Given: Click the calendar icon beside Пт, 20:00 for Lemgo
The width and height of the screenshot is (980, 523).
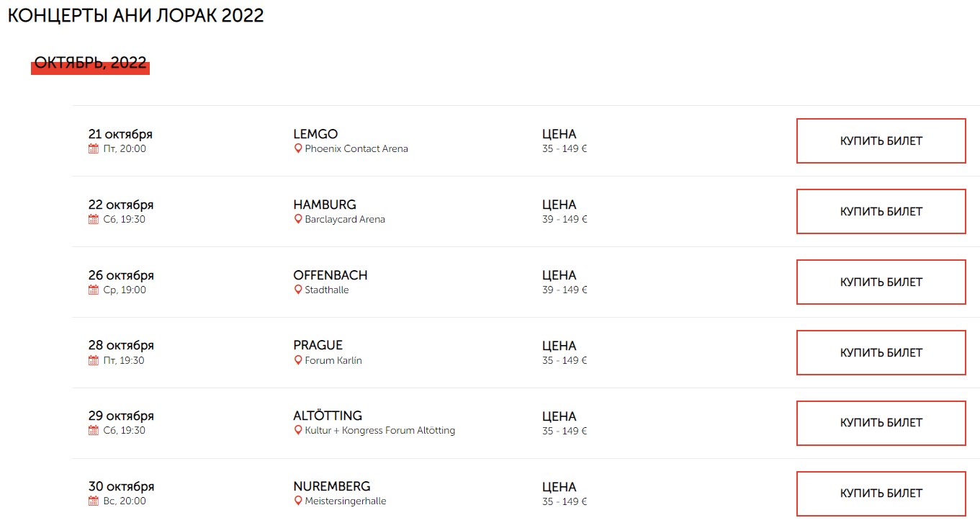Looking at the screenshot, I should (93, 149).
